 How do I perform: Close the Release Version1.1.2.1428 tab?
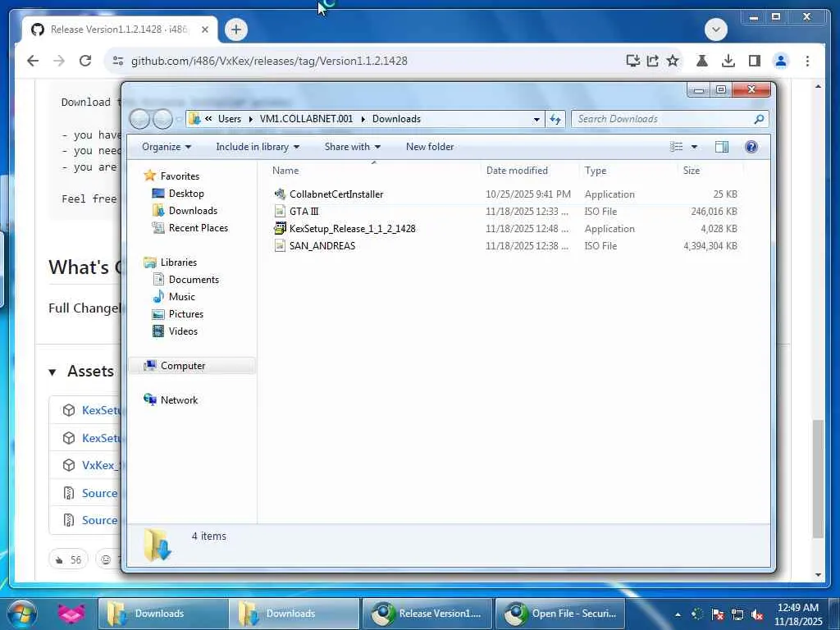pyautogui.click(x=204, y=30)
